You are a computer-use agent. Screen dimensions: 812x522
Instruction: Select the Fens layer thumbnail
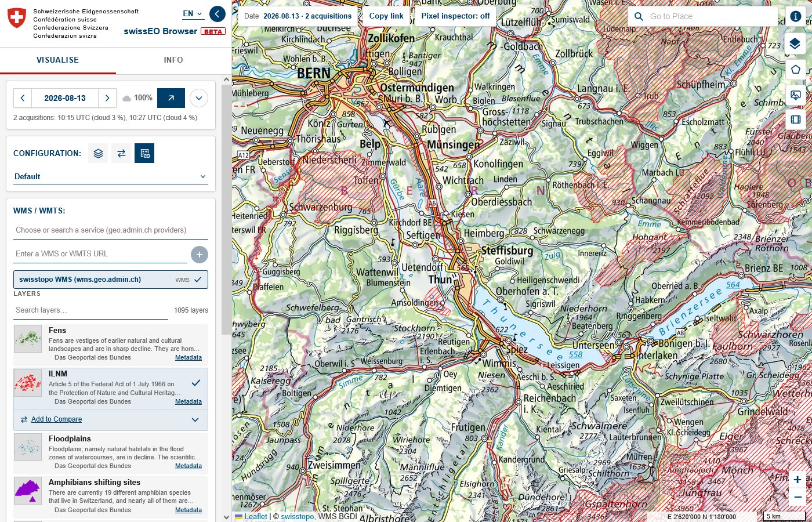tap(28, 339)
